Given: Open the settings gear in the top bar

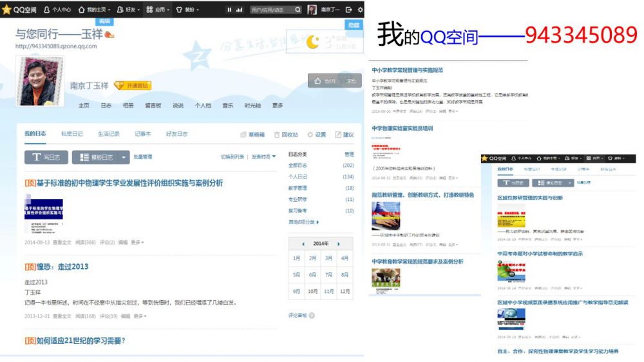Looking at the screenshot, I should pyautogui.click(x=359, y=10).
